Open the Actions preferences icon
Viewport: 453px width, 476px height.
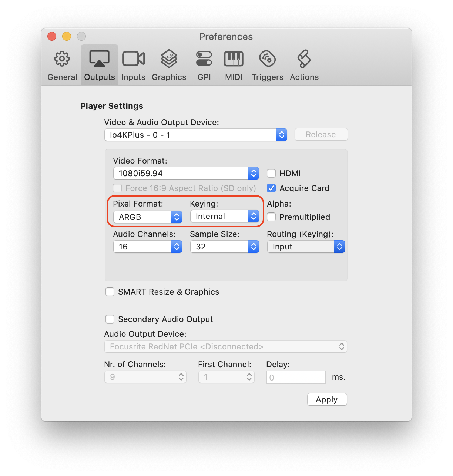tap(304, 59)
